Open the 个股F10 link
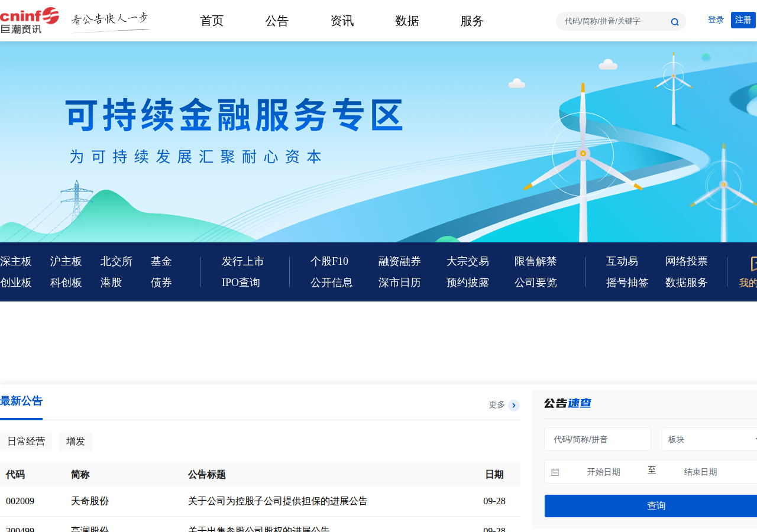 click(329, 261)
